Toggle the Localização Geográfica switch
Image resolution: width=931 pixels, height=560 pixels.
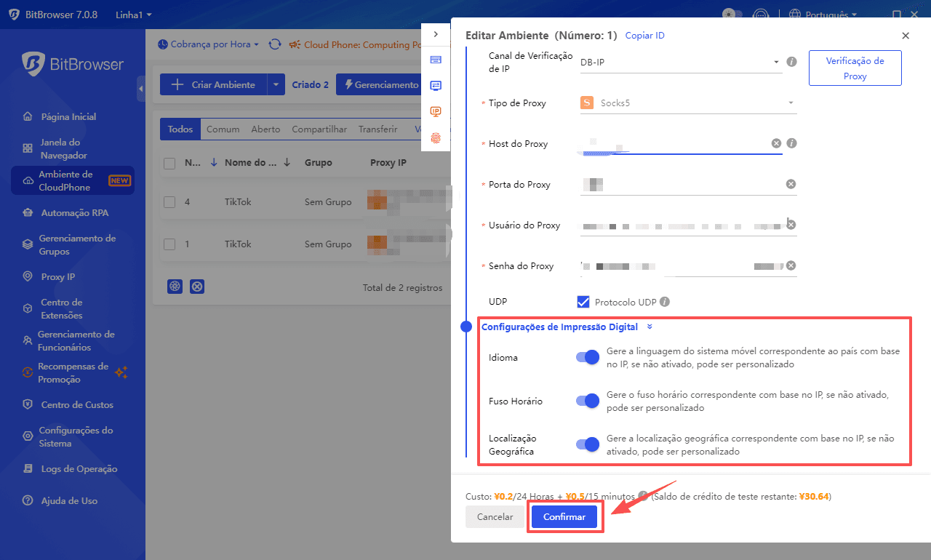click(587, 444)
